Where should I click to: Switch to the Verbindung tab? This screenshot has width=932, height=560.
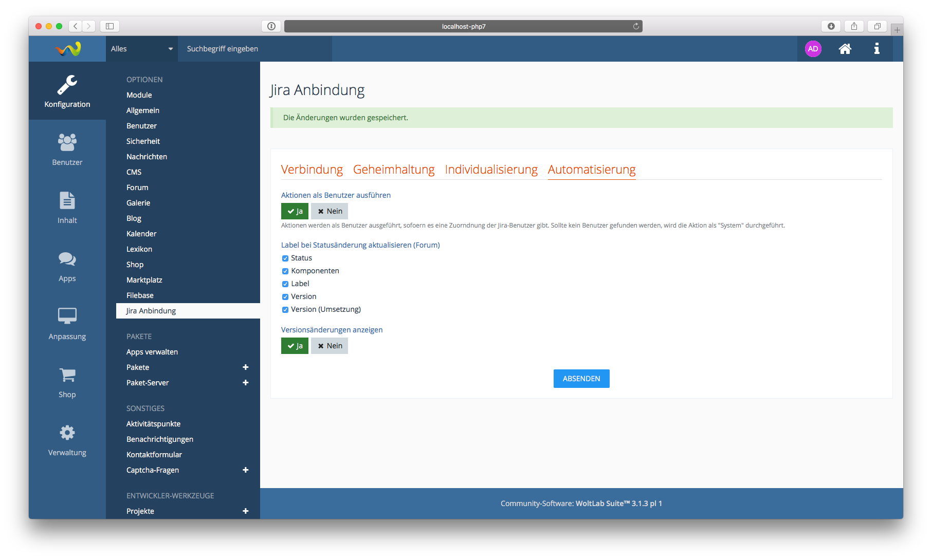pos(312,170)
